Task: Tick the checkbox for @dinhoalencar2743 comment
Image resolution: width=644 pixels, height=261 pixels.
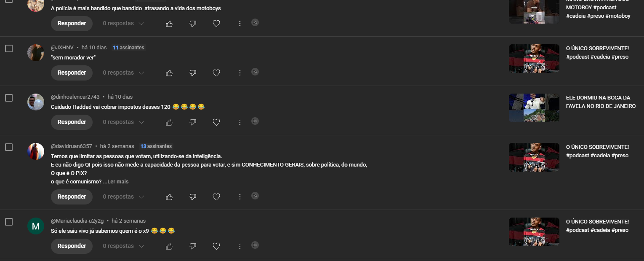Action: [x=9, y=98]
